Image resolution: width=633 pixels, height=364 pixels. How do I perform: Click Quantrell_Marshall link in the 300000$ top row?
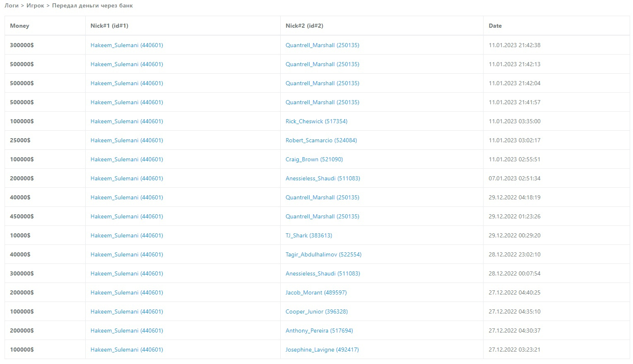click(x=322, y=45)
